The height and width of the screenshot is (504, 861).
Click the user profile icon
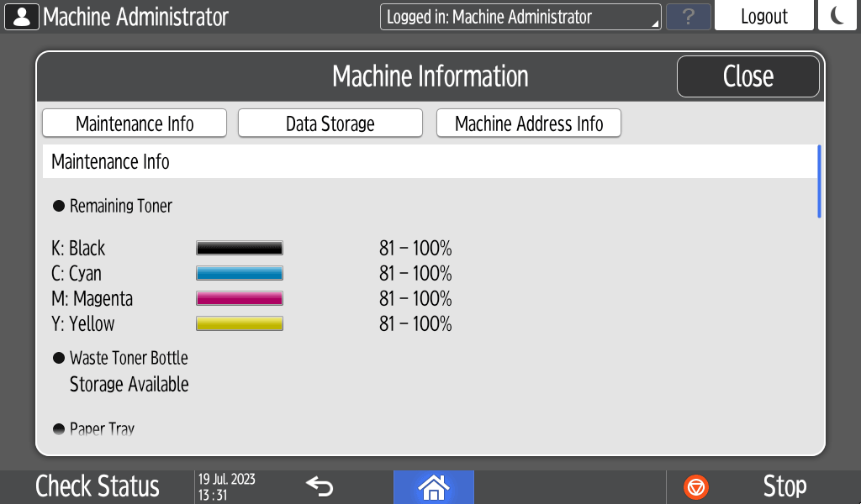(x=22, y=17)
